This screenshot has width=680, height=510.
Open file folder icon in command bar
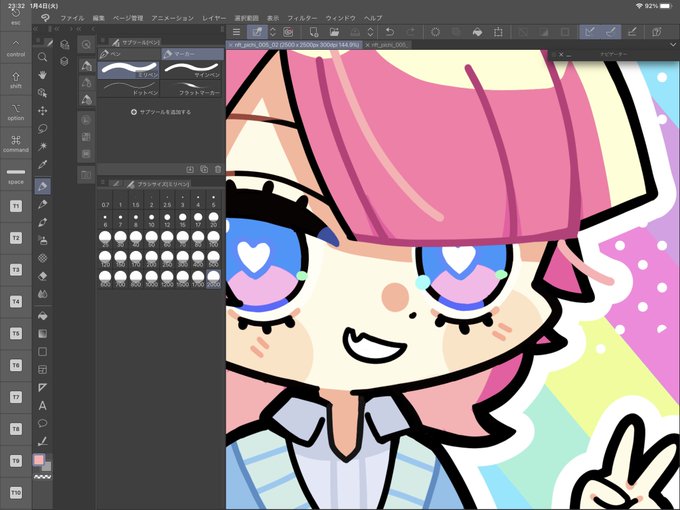334,32
